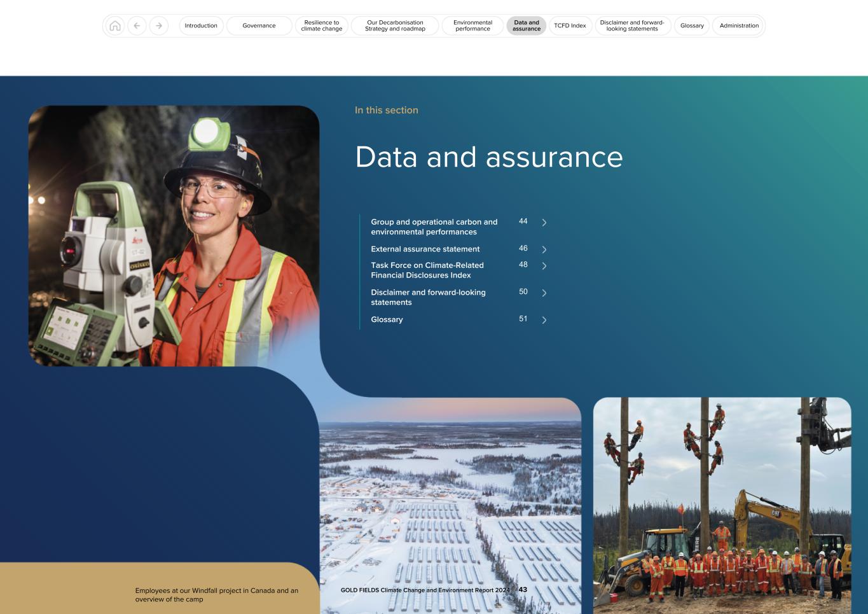Image resolution: width=868 pixels, height=614 pixels.
Task: Select the Glossary navigation pill
Action: click(x=691, y=25)
